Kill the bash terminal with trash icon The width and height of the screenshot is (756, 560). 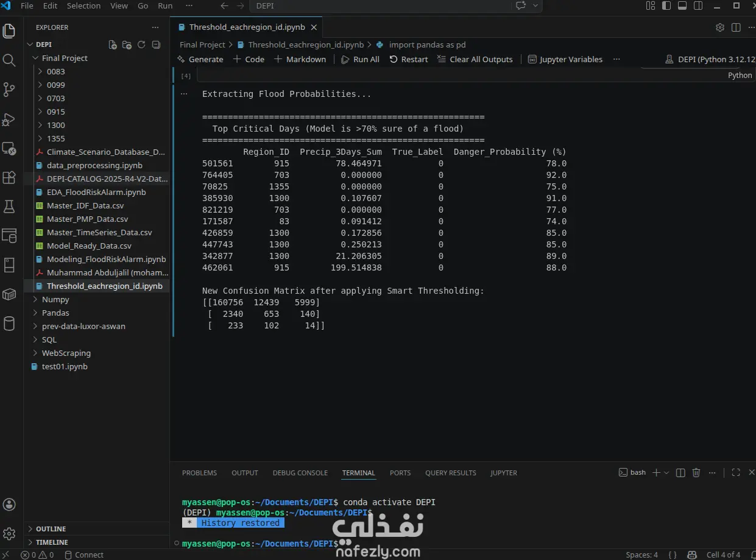click(696, 472)
